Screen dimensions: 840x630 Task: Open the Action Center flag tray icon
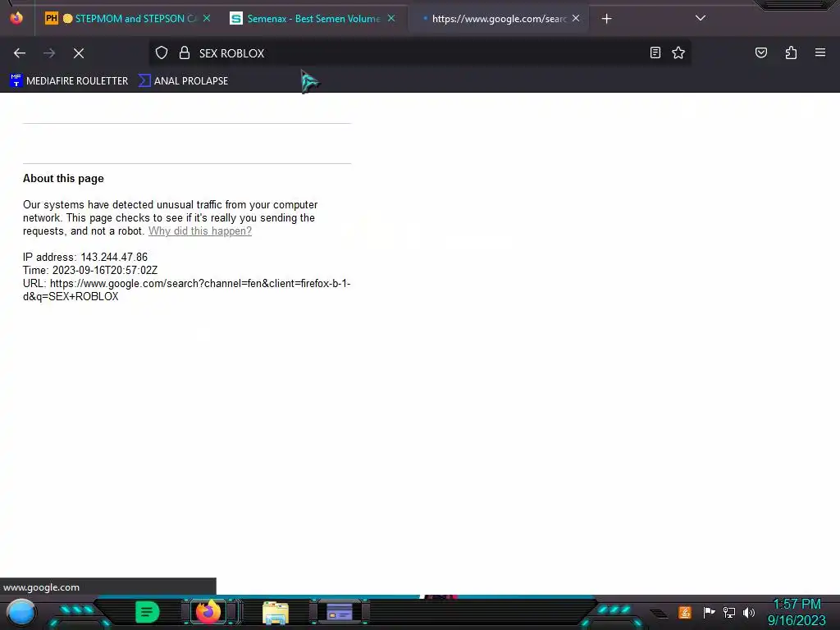[709, 612]
